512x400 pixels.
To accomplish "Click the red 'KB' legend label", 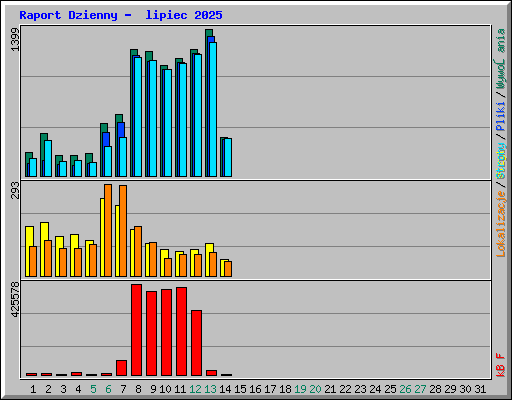I will (501, 370).
